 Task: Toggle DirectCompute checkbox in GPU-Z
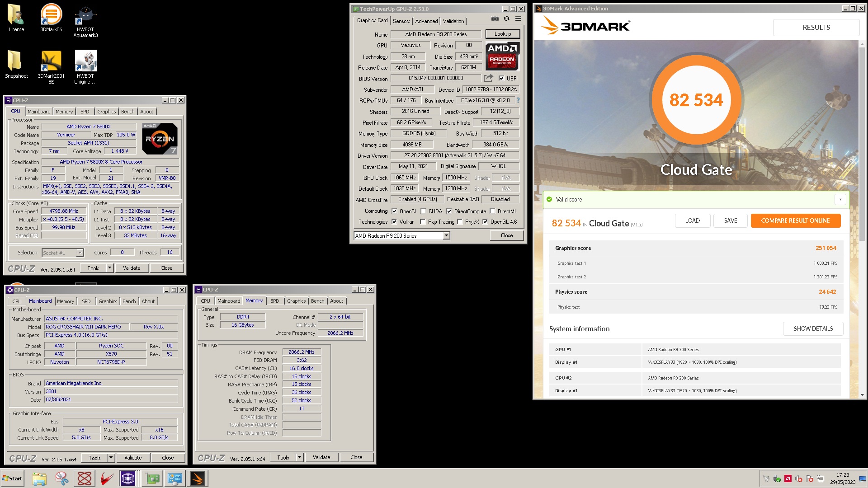pos(449,211)
